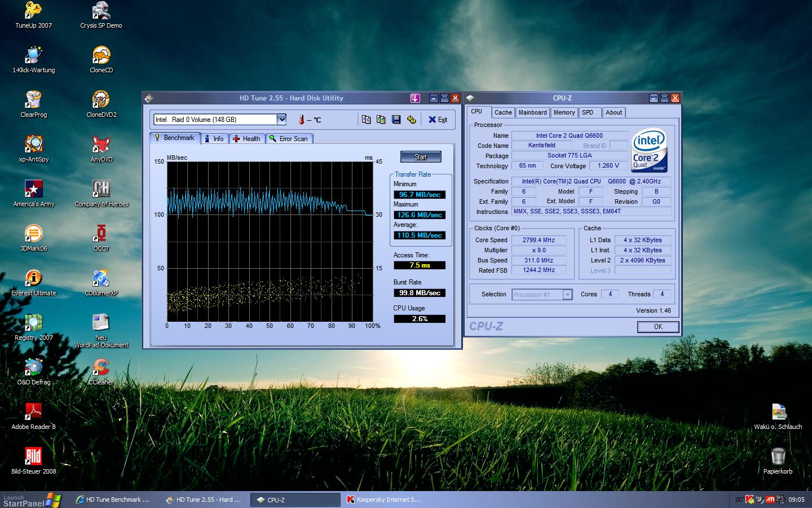Click the copy screenshot toolbar icon
This screenshot has width=812, height=508.
click(x=381, y=120)
